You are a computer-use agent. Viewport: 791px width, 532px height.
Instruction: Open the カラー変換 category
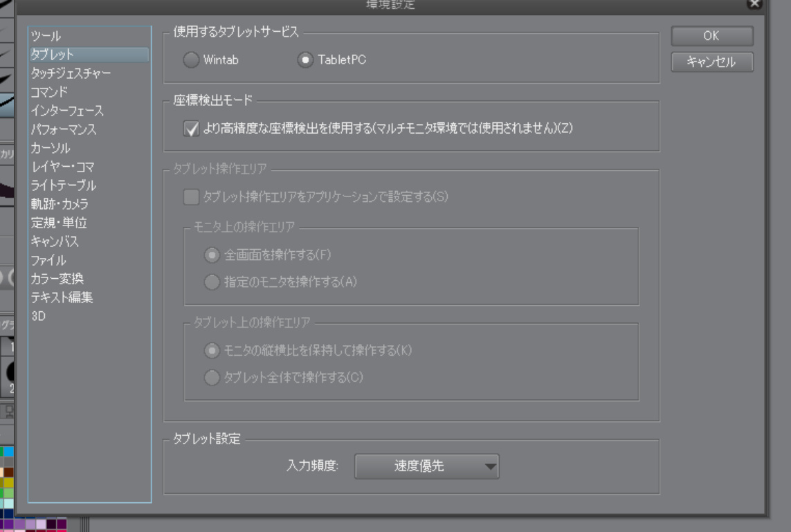89,279
